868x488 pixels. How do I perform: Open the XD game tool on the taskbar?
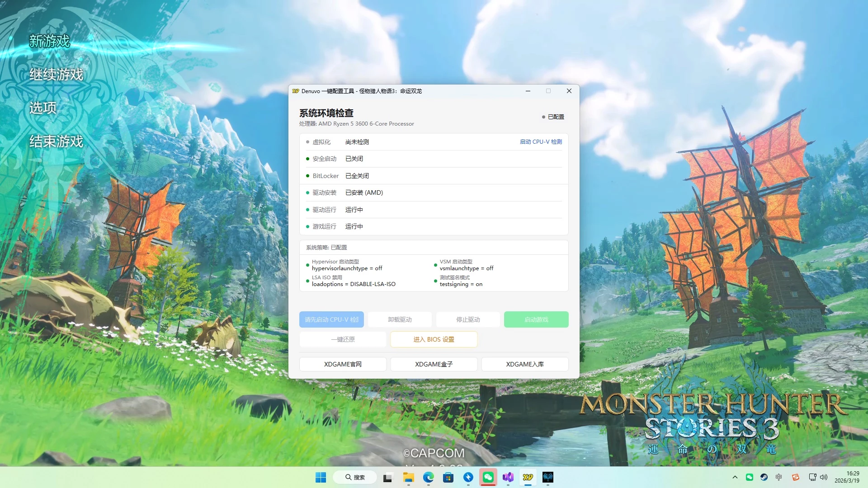tap(528, 478)
